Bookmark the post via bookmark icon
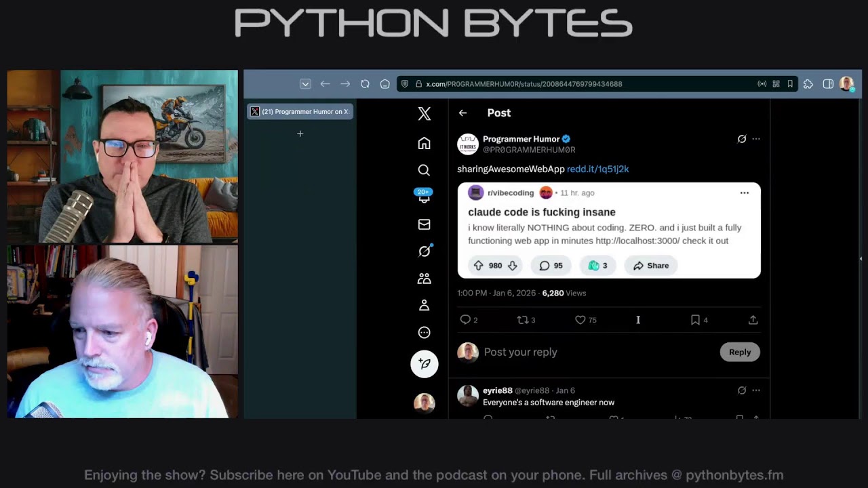Screen dimensions: 868x488 pyautogui.click(x=695, y=319)
